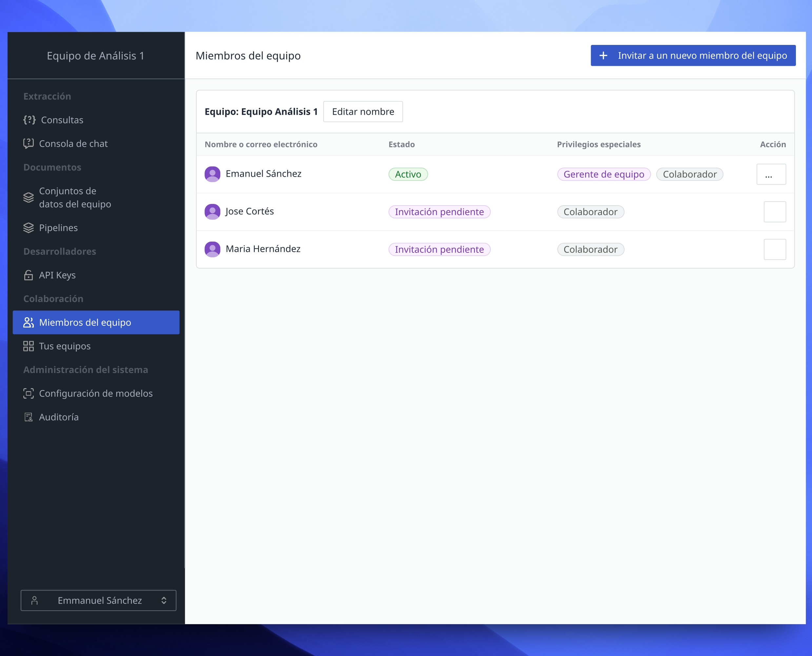Click Jose Cortés's Colaborador badge
Viewport: 812px width, 656px height.
pos(591,211)
